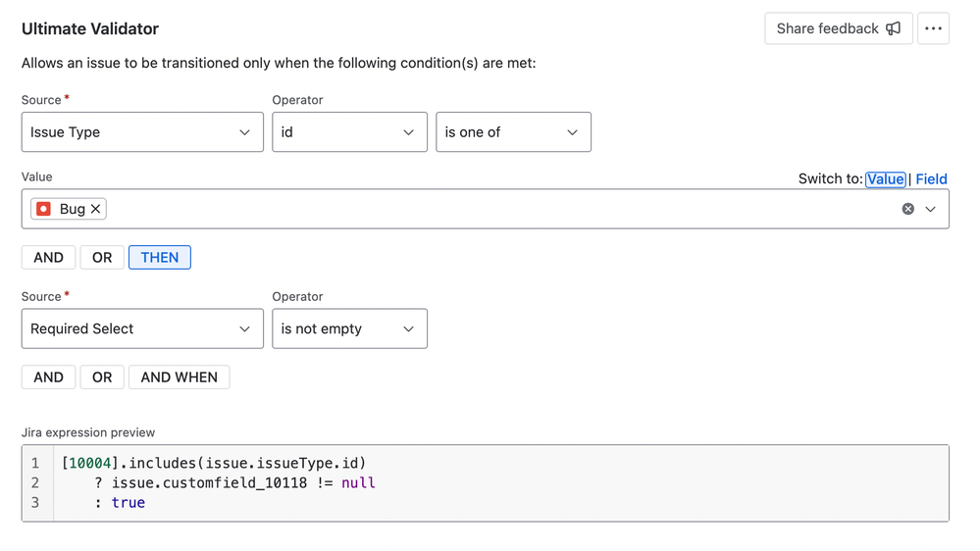980x551 pixels.
Task: Click the second AND button below Required Select
Action: coord(48,377)
